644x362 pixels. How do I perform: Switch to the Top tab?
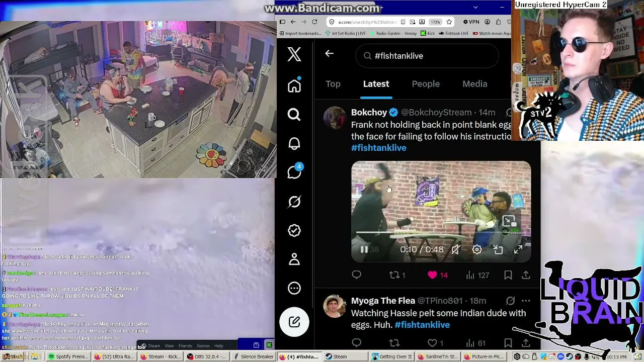click(333, 84)
